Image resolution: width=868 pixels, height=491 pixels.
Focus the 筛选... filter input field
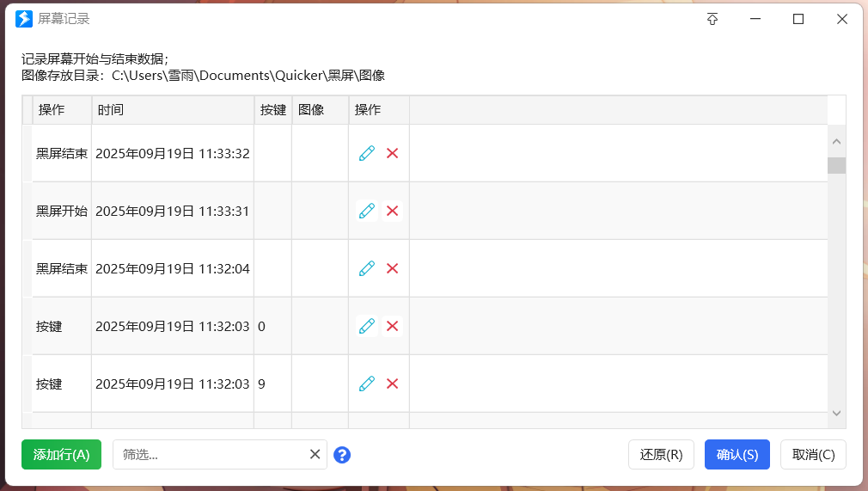211,455
